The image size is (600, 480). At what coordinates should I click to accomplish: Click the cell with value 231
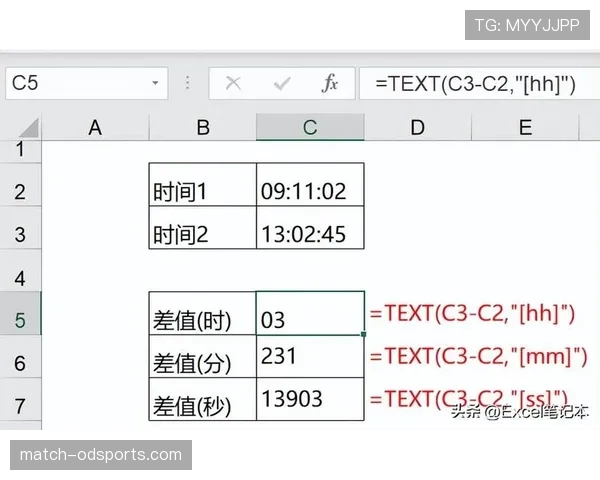(310, 356)
